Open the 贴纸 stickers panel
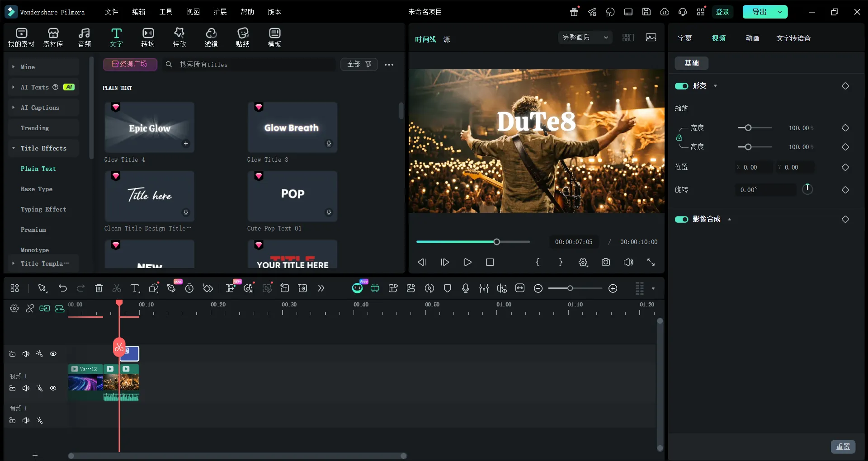868x461 pixels. (243, 37)
